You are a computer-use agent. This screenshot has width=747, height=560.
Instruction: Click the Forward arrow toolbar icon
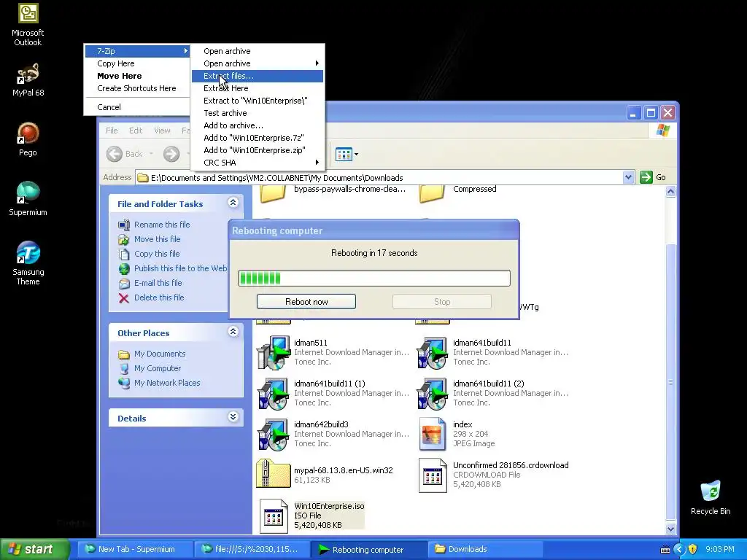point(171,154)
